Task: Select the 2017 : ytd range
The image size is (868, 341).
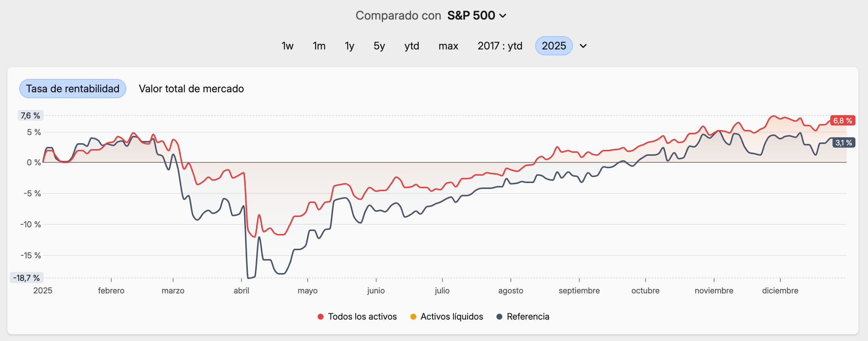Action: pyautogui.click(x=500, y=46)
